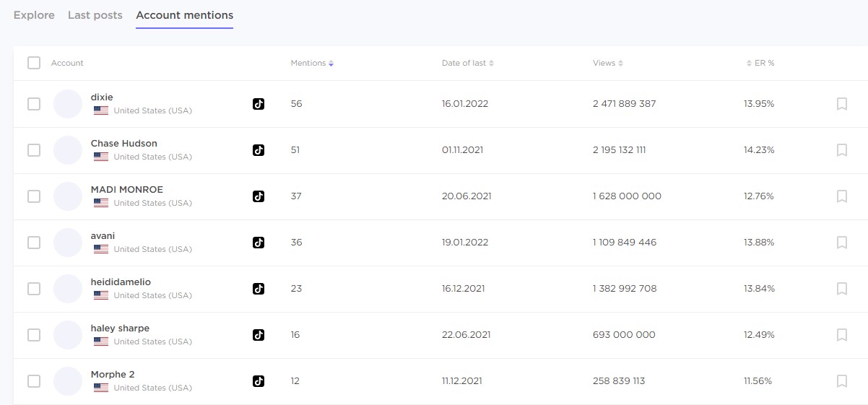The image size is (868, 405).
Task: Bookmark the Chase Hudson account
Action: [841, 150]
